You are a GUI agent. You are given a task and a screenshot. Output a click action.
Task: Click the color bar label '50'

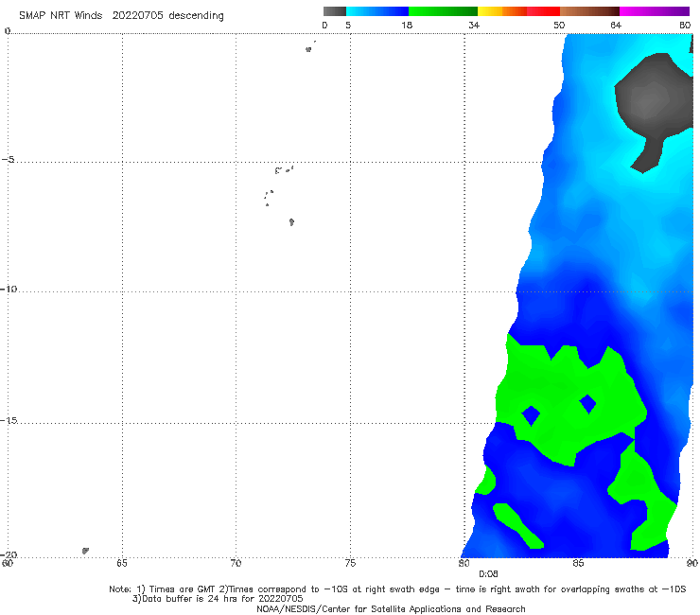pos(559,25)
